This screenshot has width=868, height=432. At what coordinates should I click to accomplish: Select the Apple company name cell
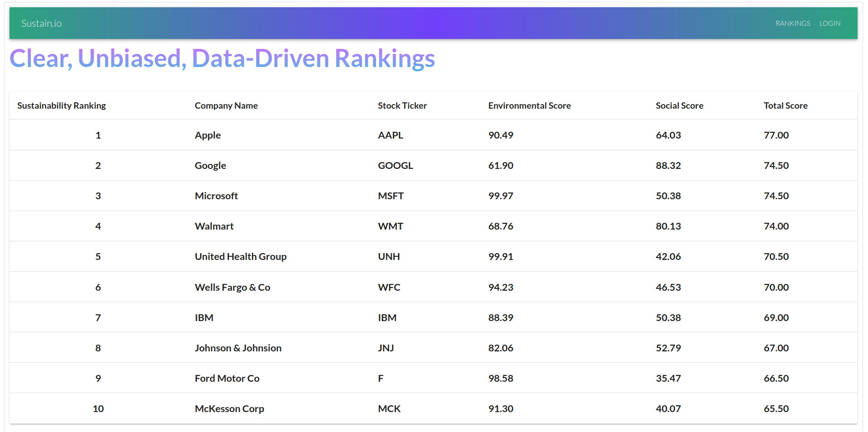coord(208,135)
